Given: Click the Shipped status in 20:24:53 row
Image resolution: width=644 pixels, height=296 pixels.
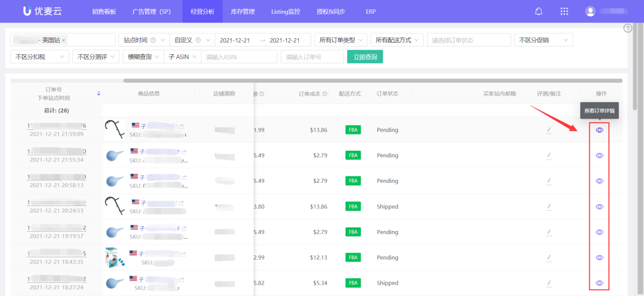Looking at the screenshot, I should click(388, 207).
